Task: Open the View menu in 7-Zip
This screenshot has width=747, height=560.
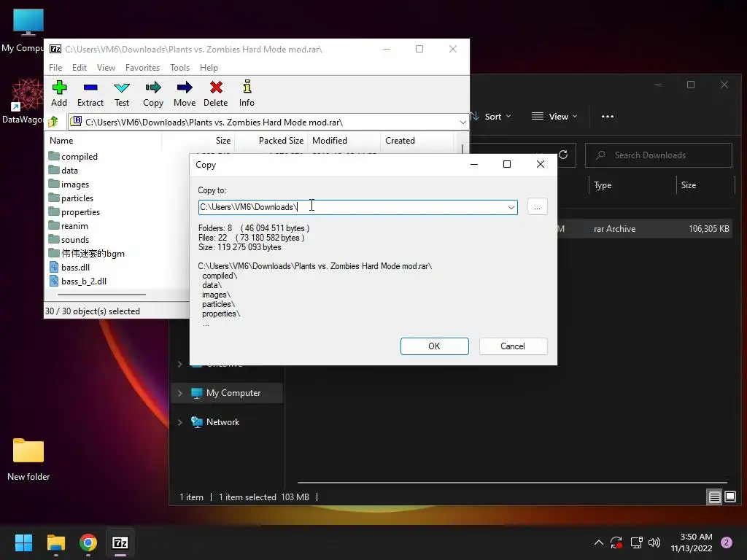Action: pos(106,68)
